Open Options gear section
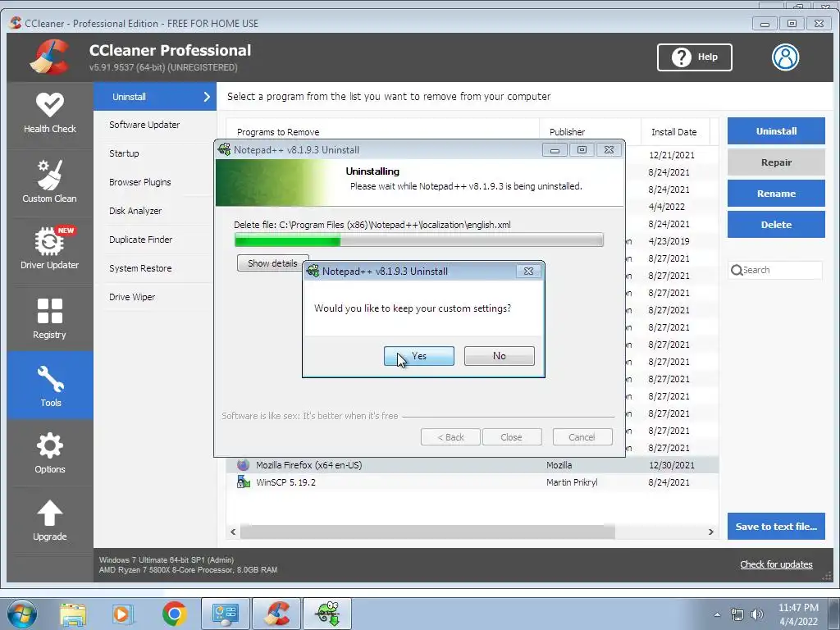The width and height of the screenshot is (840, 630). pyautogui.click(x=50, y=453)
